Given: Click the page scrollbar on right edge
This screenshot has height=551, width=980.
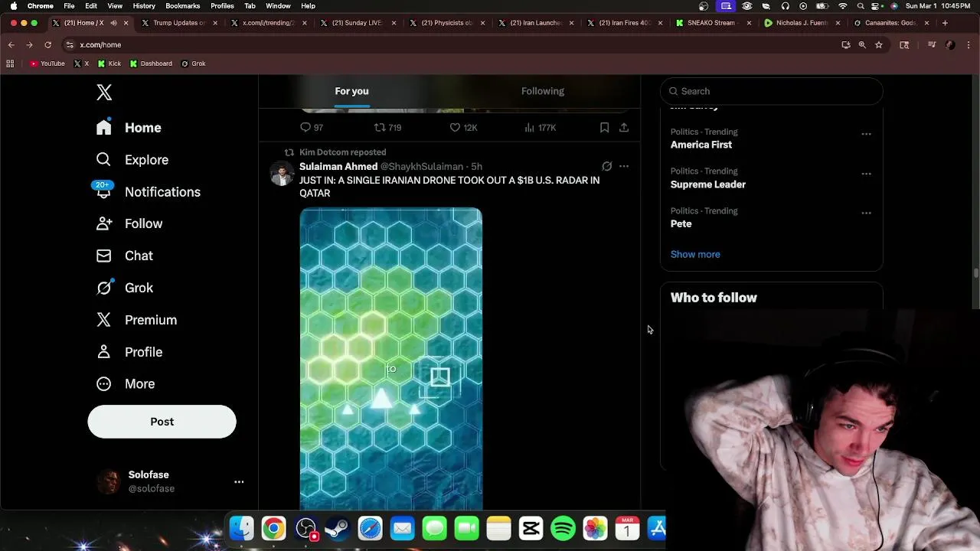Looking at the screenshot, I should (x=975, y=272).
